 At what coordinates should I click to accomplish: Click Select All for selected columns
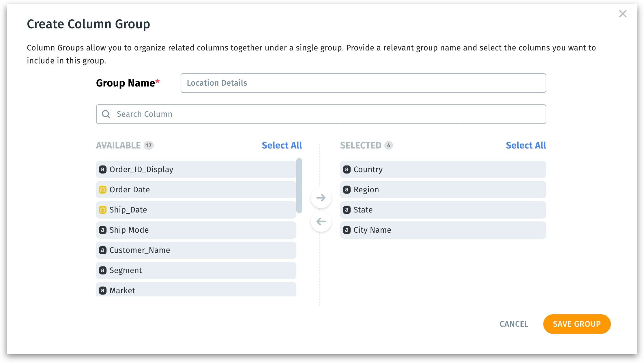pyautogui.click(x=526, y=145)
